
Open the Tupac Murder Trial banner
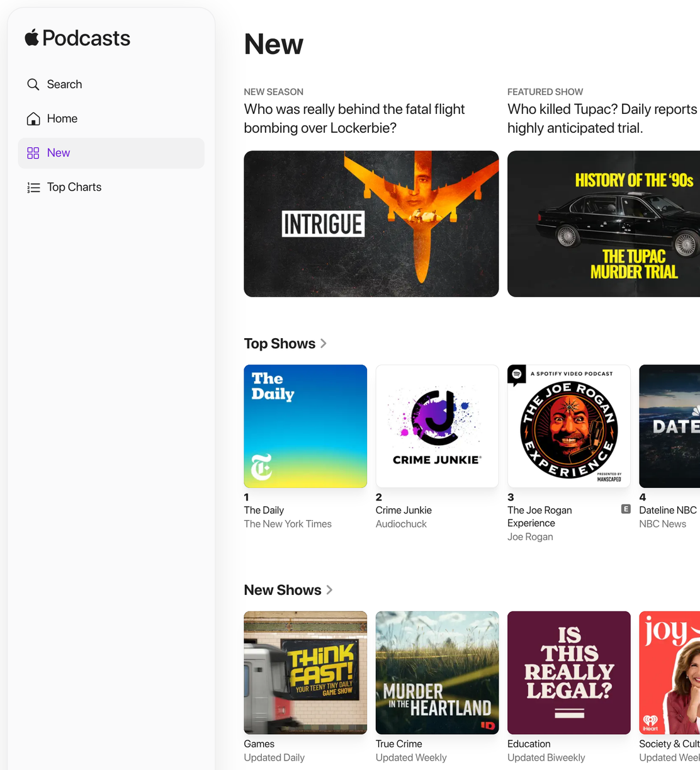click(604, 224)
